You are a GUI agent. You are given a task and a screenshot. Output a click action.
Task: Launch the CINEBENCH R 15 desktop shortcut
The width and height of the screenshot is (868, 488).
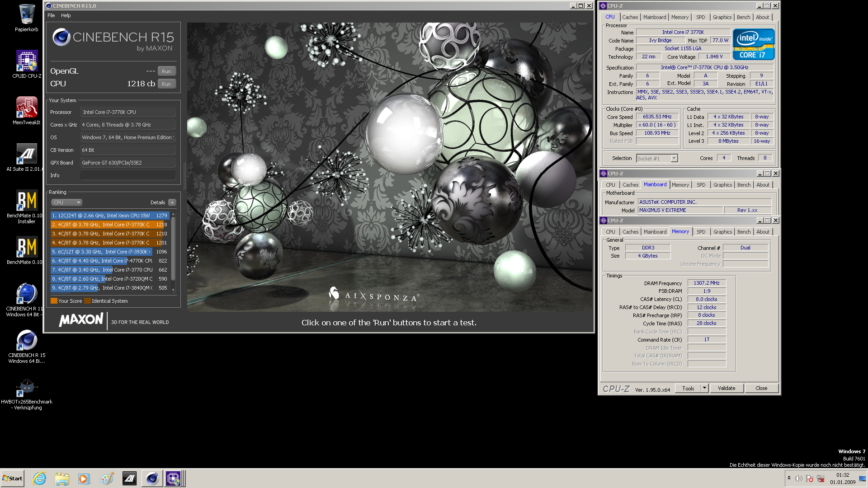26,346
